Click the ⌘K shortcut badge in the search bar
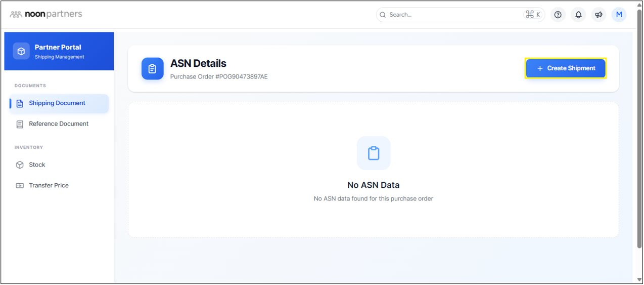This screenshot has width=644, height=285. pos(533,15)
